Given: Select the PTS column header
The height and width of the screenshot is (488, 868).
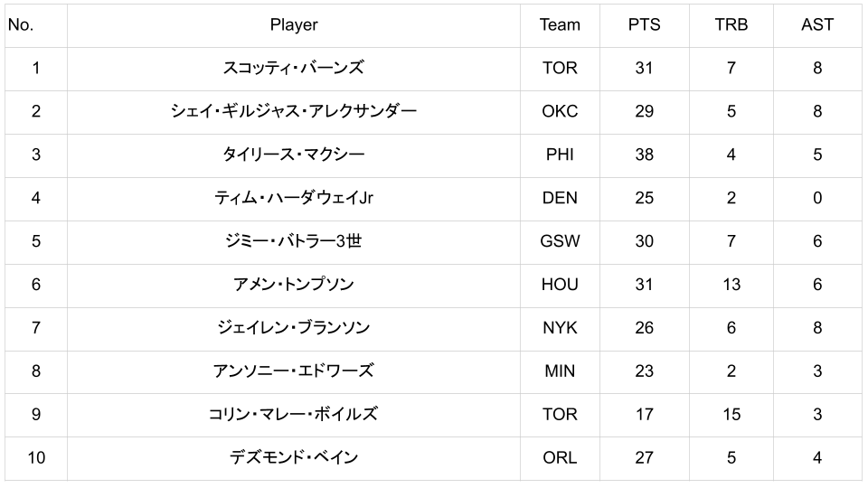Looking at the screenshot, I should click(x=644, y=25).
